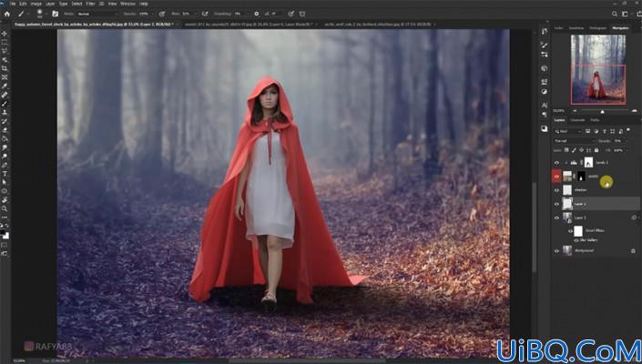
Task: Click the lock all button in Layers
Action: click(x=596, y=150)
